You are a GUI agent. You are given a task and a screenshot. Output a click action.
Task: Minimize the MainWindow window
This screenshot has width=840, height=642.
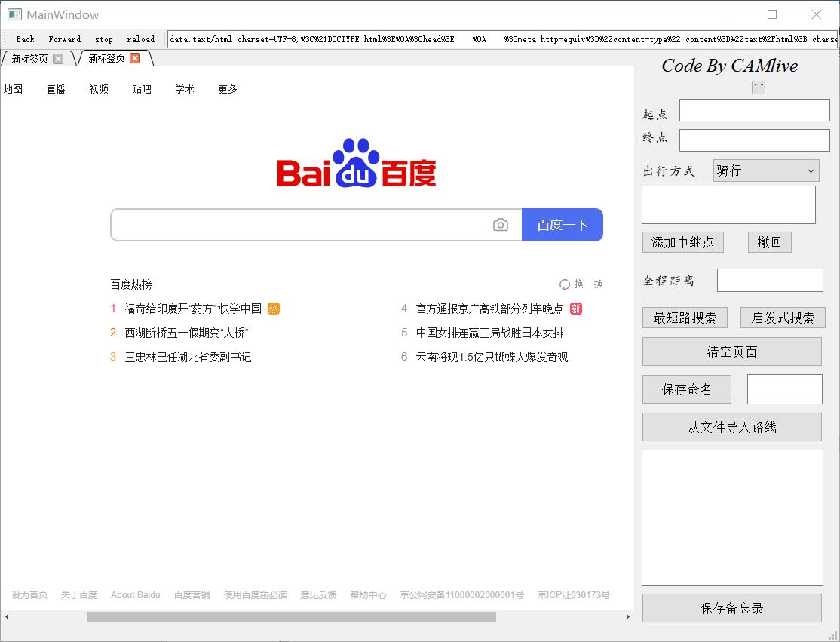pos(729,14)
